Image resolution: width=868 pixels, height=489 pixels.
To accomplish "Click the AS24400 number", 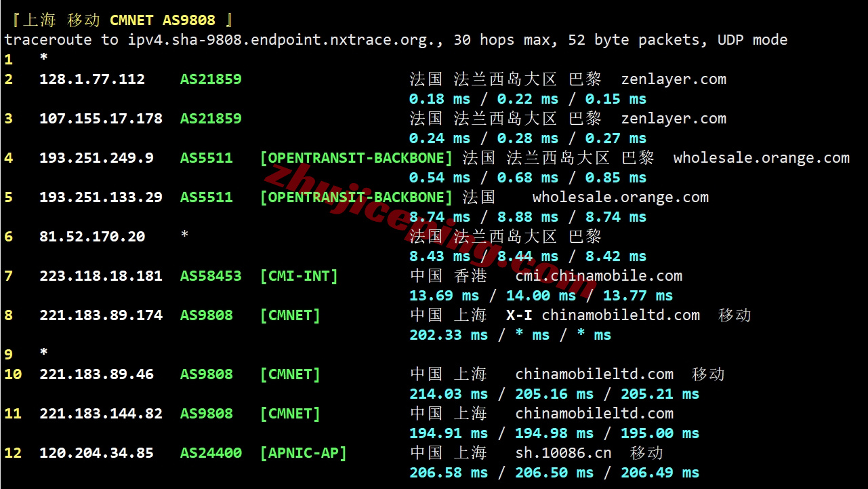I will [211, 453].
